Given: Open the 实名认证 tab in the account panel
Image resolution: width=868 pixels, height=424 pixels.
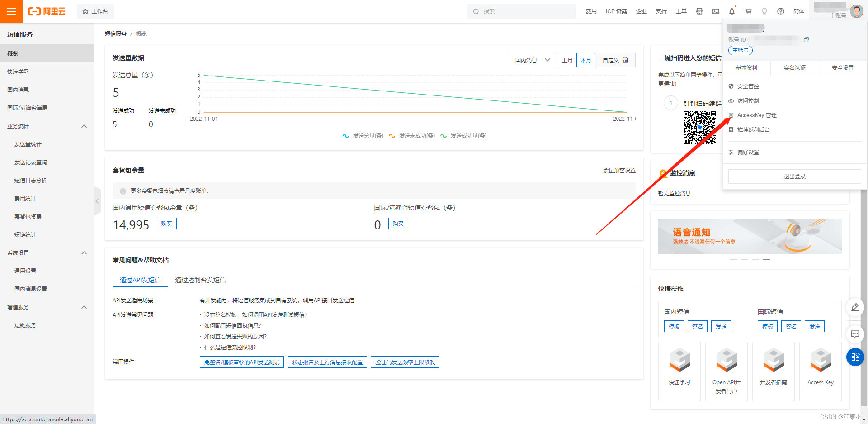Looking at the screenshot, I should click(x=794, y=68).
